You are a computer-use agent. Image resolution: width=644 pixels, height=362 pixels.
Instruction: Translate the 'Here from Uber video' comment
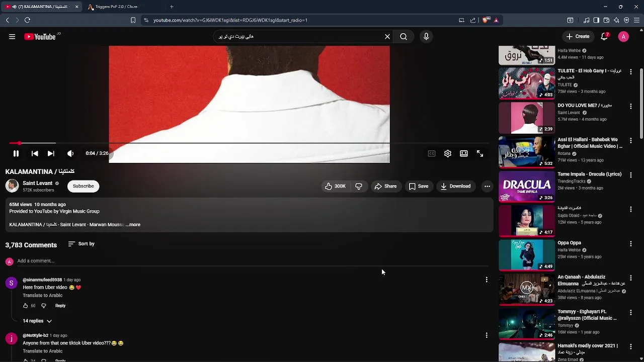tap(43, 296)
